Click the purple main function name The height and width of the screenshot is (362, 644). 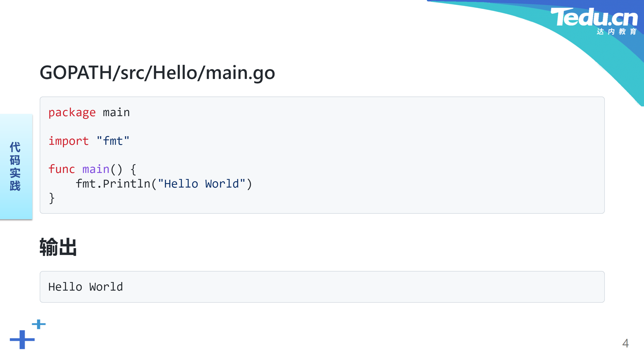pos(96,169)
